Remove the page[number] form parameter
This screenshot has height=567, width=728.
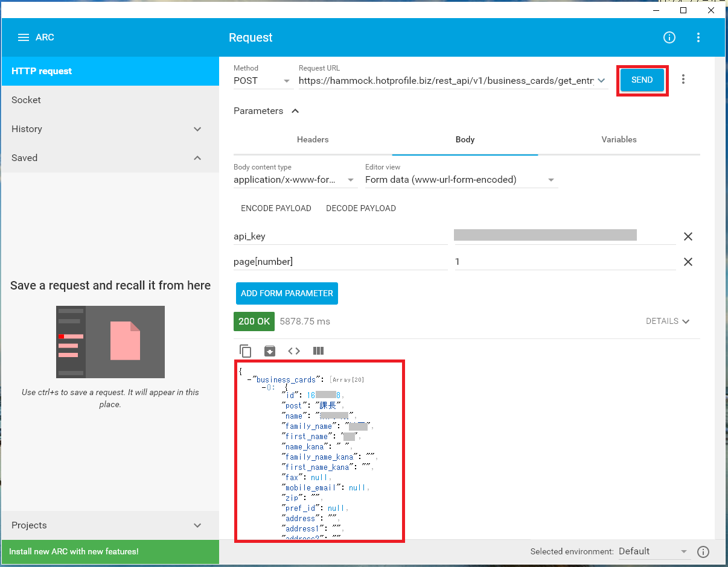(x=688, y=262)
